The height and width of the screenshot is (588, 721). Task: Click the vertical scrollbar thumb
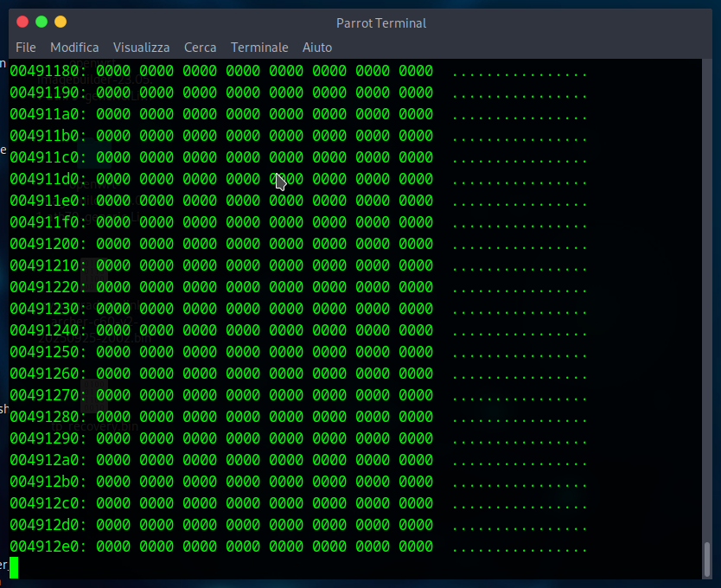coord(707,558)
